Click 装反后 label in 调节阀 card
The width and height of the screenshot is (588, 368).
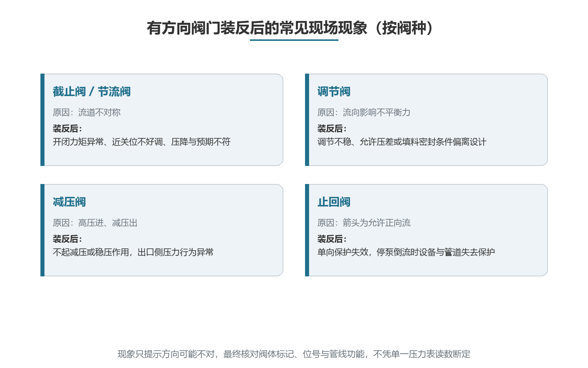[x=332, y=128]
